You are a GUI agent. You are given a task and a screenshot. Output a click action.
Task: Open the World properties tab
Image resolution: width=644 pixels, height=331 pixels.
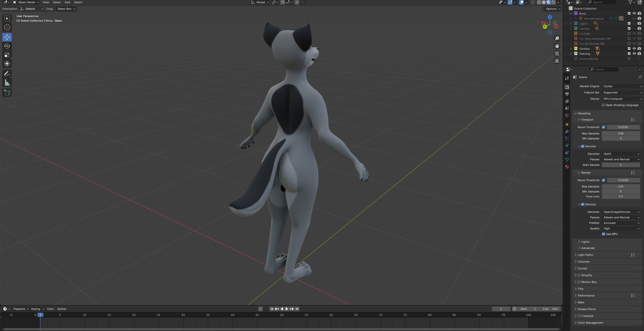point(567,115)
